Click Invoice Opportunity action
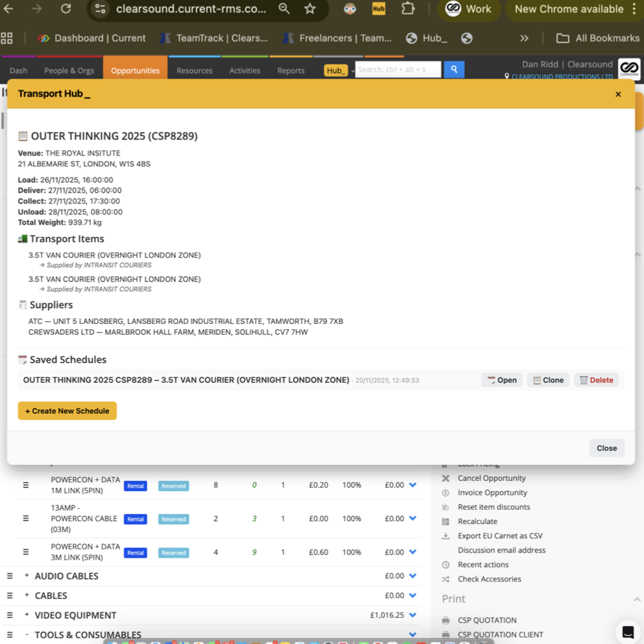 tap(492, 493)
